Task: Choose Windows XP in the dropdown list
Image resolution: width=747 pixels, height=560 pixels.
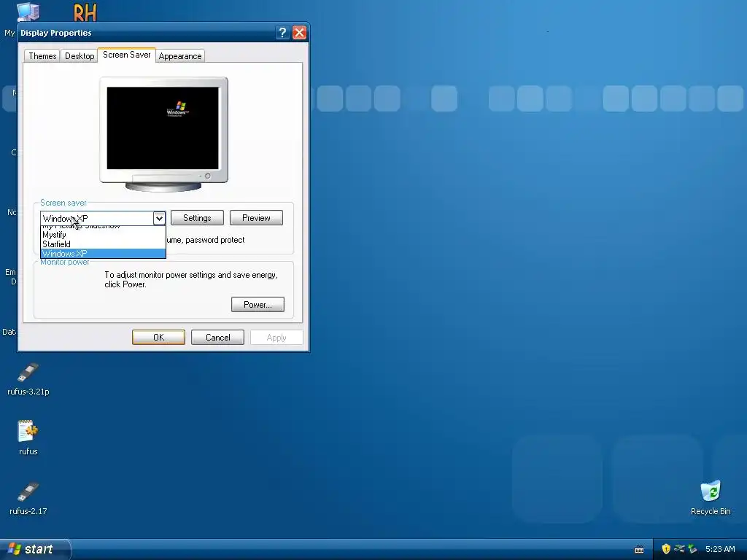Action: pyautogui.click(x=103, y=254)
